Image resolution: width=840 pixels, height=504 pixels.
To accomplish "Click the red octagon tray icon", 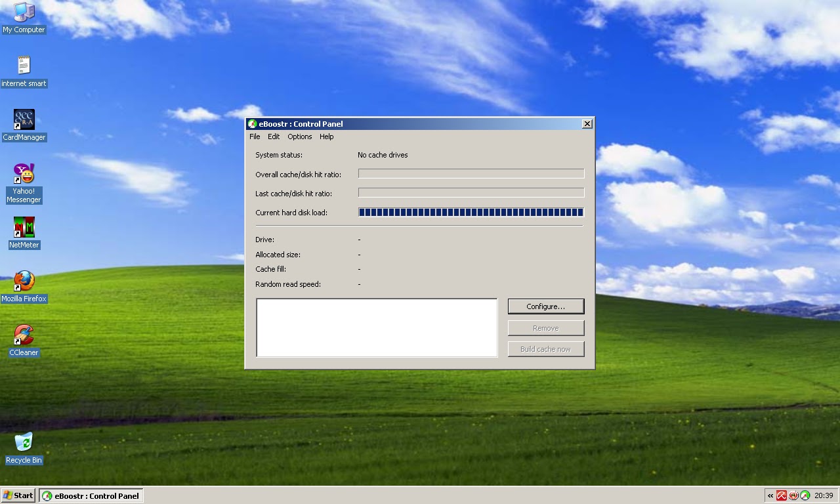I will [793, 495].
